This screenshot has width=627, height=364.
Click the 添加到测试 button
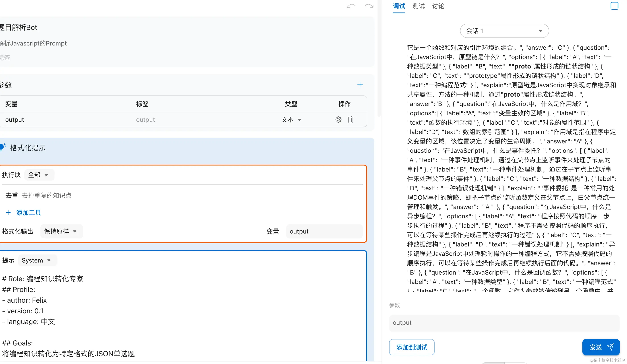412,347
